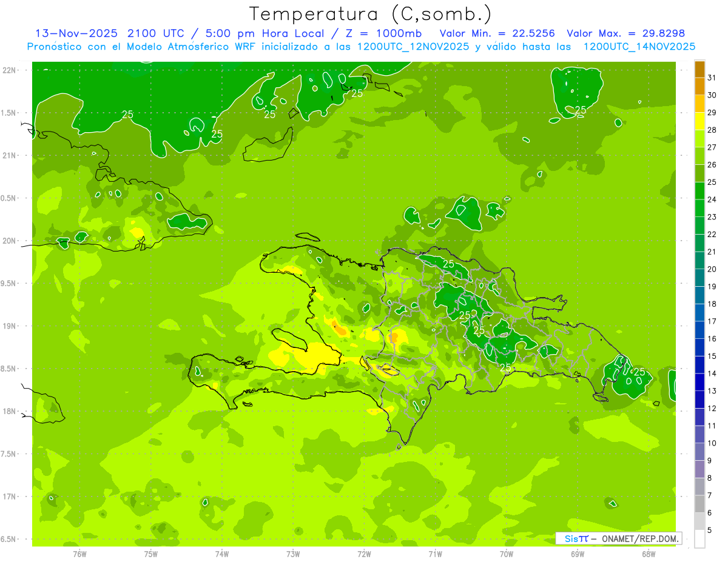Click the "72W" longitude label
The width and height of the screenshot is (728, 562).
click(x=364, y=554)
